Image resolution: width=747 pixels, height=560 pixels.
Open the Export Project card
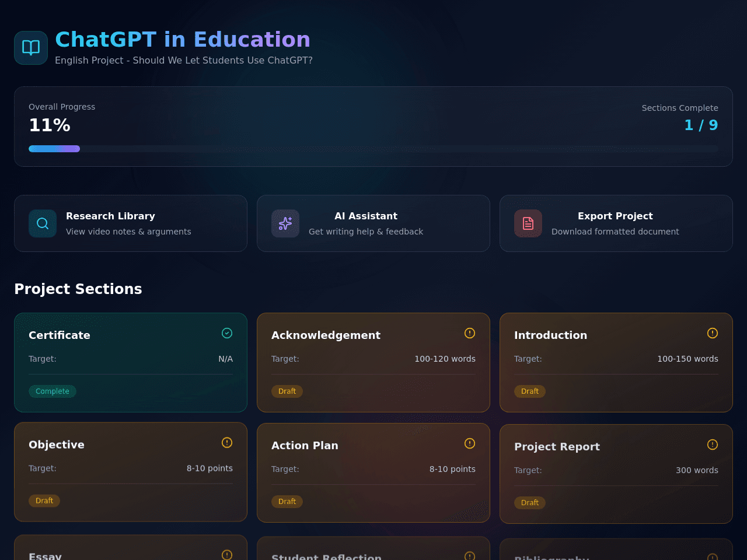616,223
